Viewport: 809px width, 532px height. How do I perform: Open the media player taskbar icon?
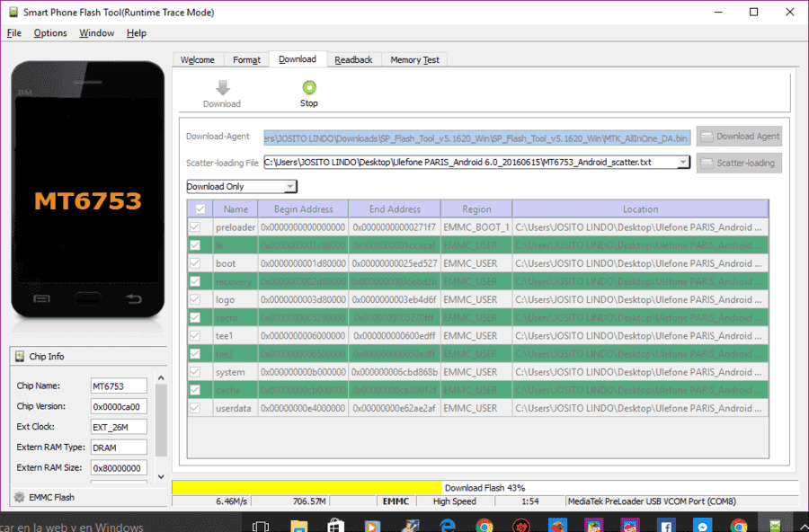coord(371,526)
